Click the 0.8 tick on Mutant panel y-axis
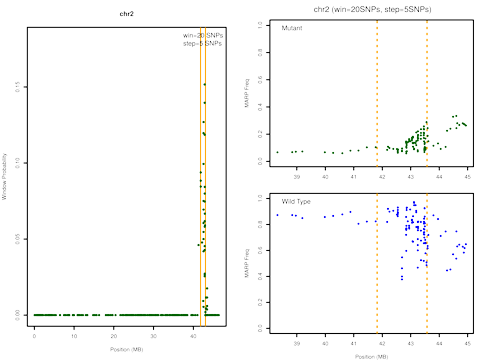Screen dimensions: 480x360 pyautogui.click(x=260, y=52)
